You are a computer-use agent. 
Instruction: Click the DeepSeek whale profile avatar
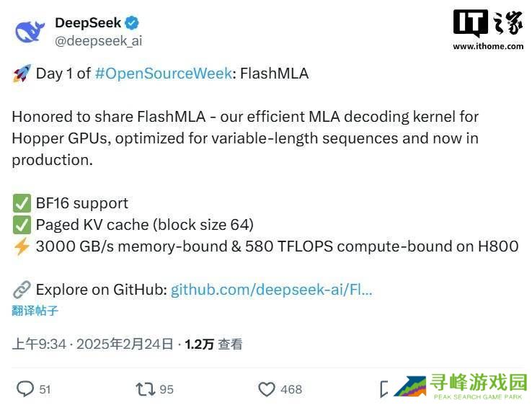[x=30, y=31]
